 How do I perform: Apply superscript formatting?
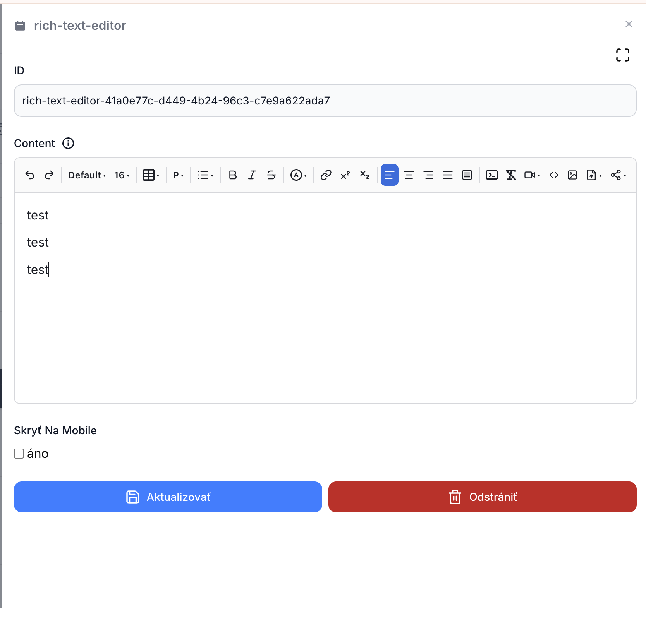(x=345, y=175)
